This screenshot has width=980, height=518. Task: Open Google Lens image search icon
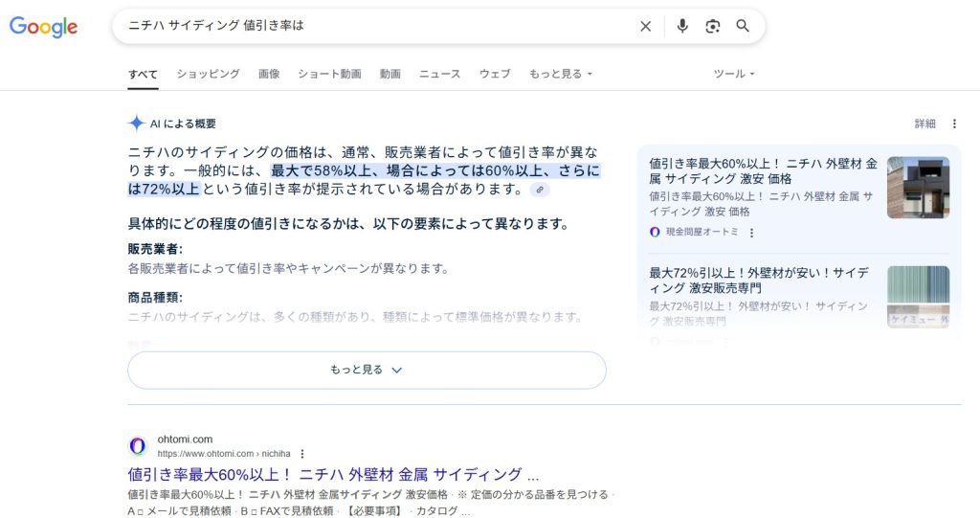pos(712,26)
